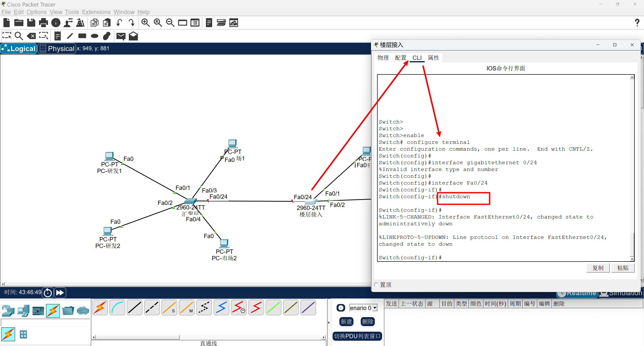
Task: Click the 时间(秒) column header
Action: 495,304
